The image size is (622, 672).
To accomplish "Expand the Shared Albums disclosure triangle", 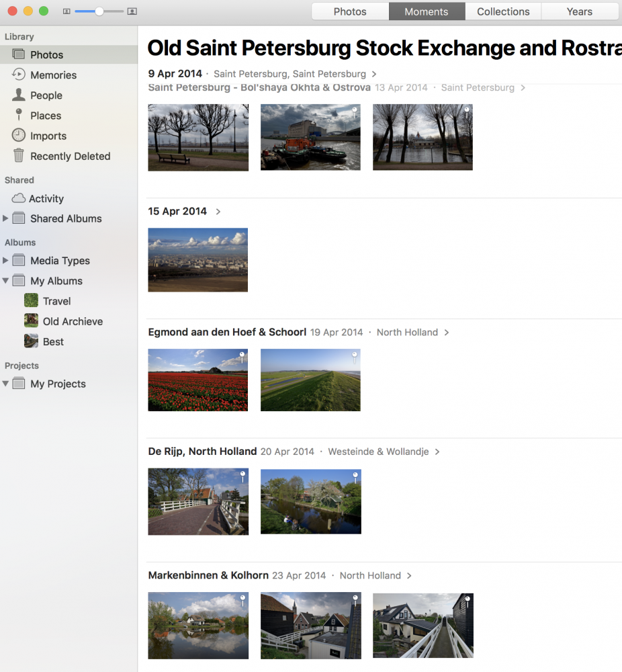I will [5, 218].
